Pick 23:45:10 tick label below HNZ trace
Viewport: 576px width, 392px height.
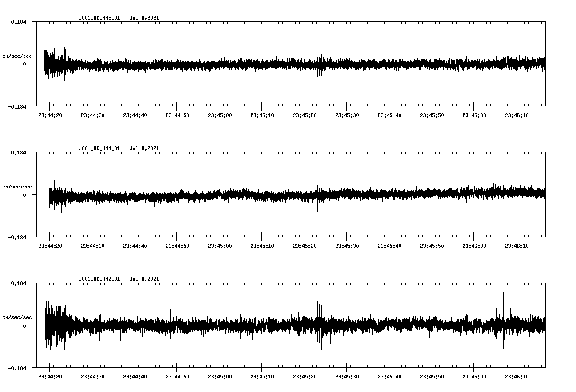pyautogui.click(x=262, y=376)
